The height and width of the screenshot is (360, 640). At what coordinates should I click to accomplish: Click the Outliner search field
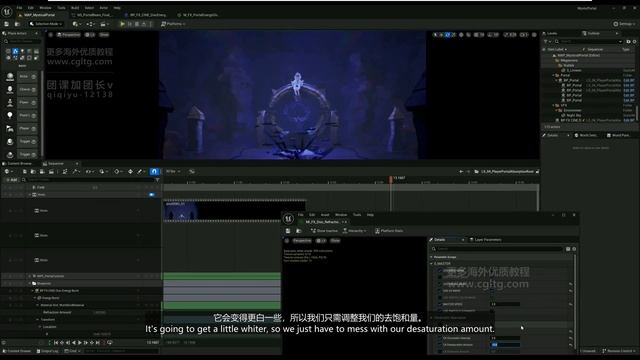(588, 42)
